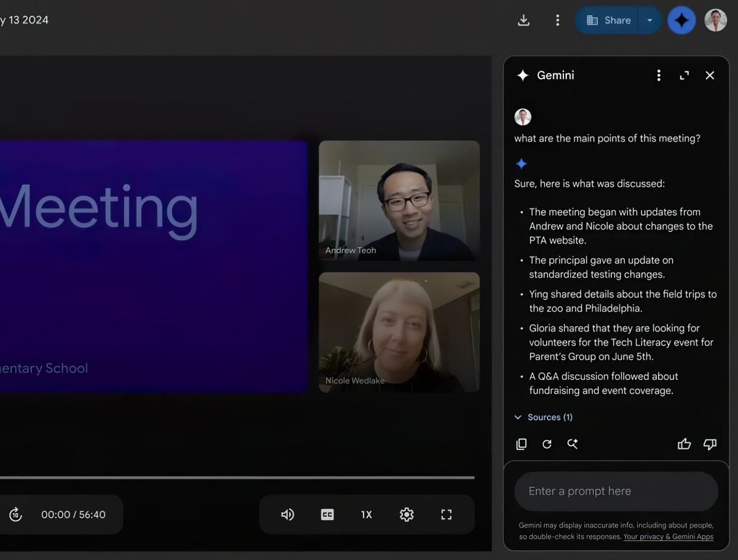Copy the Gemini response

522,444
